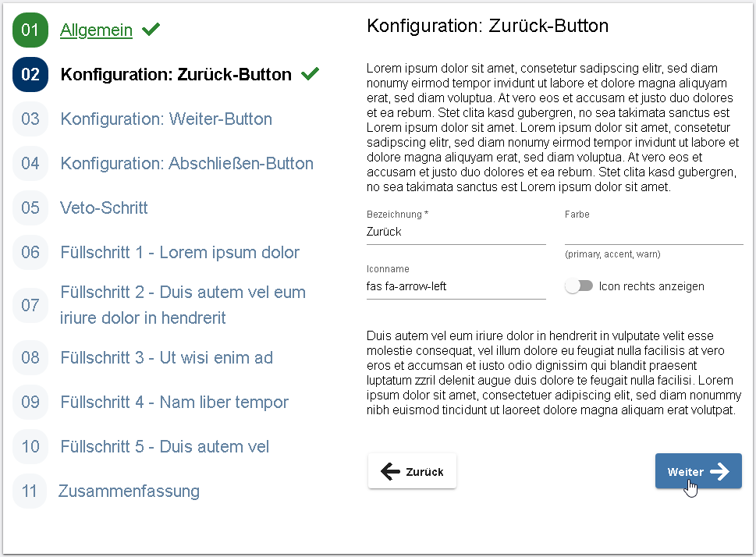Click the checkmark icon next to Allgemein
Viewport: 756px width, 557px height.
pyautogui.click(x=150, y=29)
